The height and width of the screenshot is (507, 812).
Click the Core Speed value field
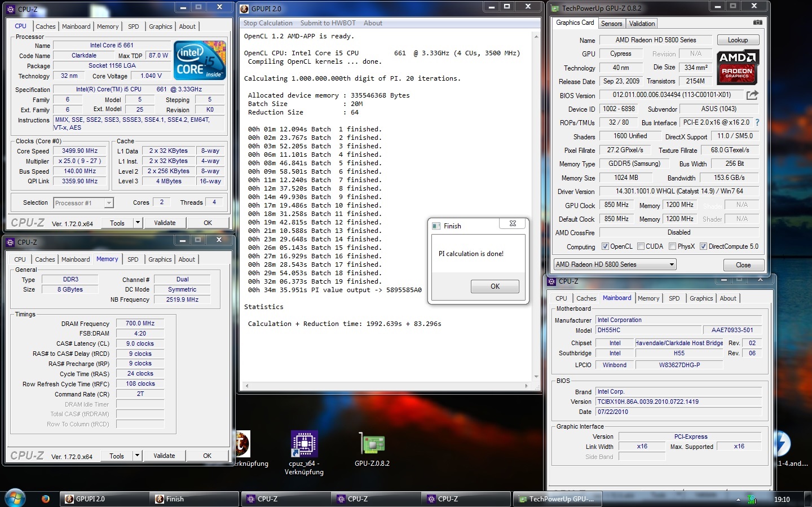tap(80, 151)
